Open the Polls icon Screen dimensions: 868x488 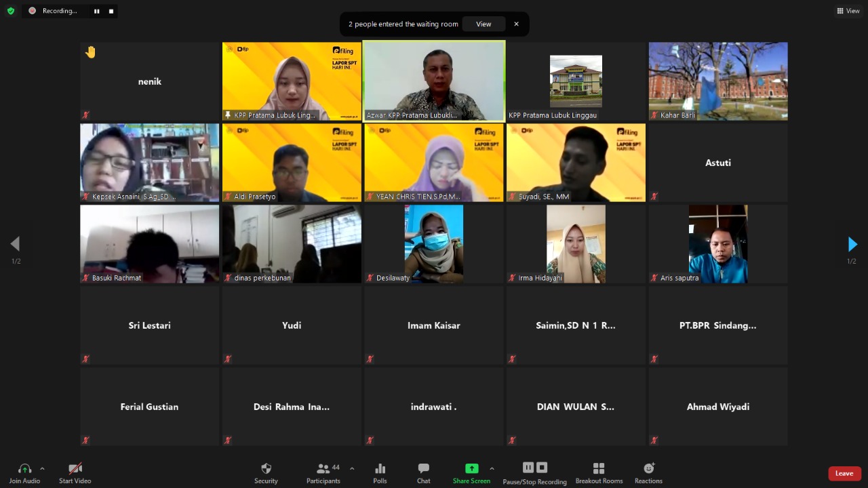pyautogui.click(x=380, y=472)
